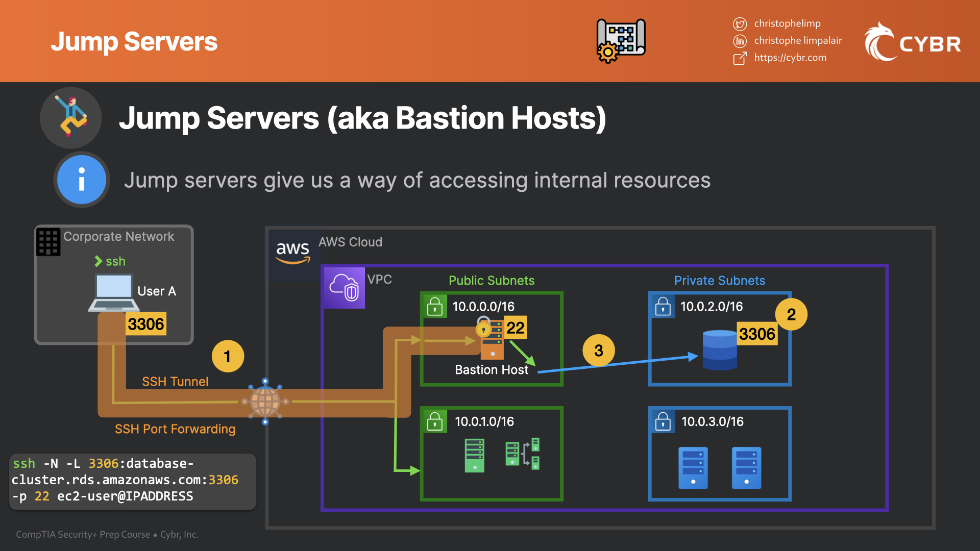Click the internet globe icon on tunnel

(x=265, y=402)
